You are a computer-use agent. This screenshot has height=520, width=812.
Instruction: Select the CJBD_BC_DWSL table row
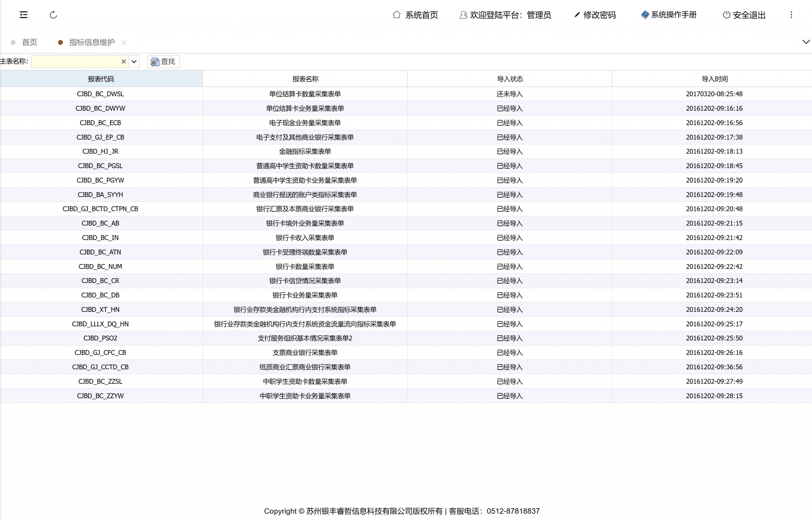point(100,94)
